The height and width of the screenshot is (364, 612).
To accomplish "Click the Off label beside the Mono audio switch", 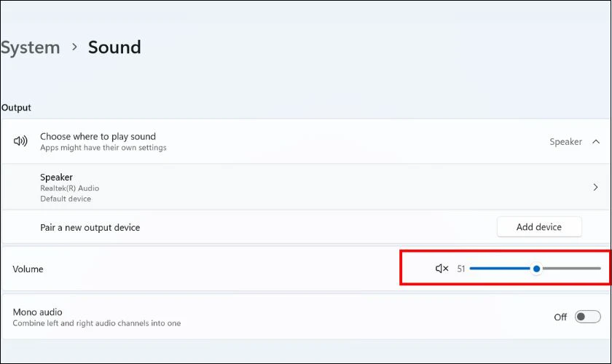I will [x=560, y=317].
